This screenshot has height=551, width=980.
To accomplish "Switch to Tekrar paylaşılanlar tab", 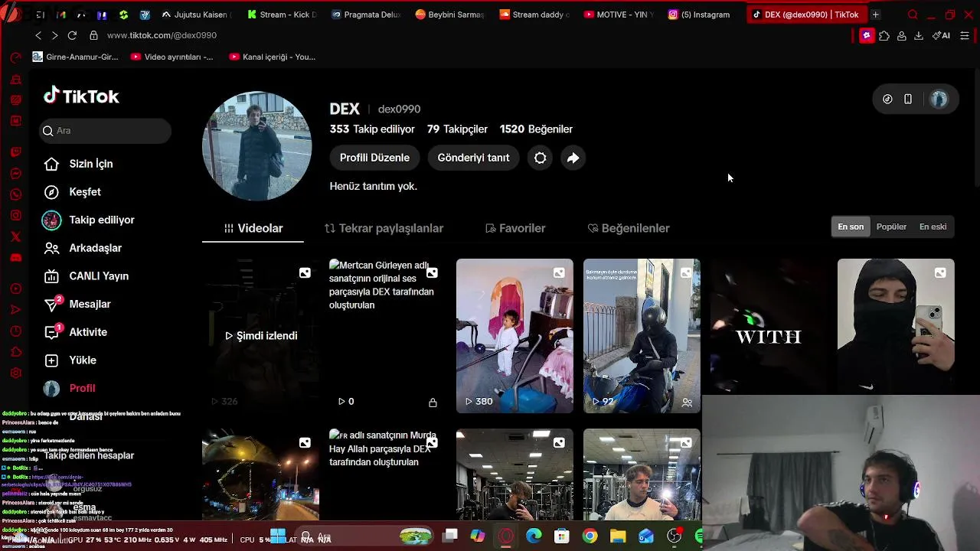I will 384,228.
